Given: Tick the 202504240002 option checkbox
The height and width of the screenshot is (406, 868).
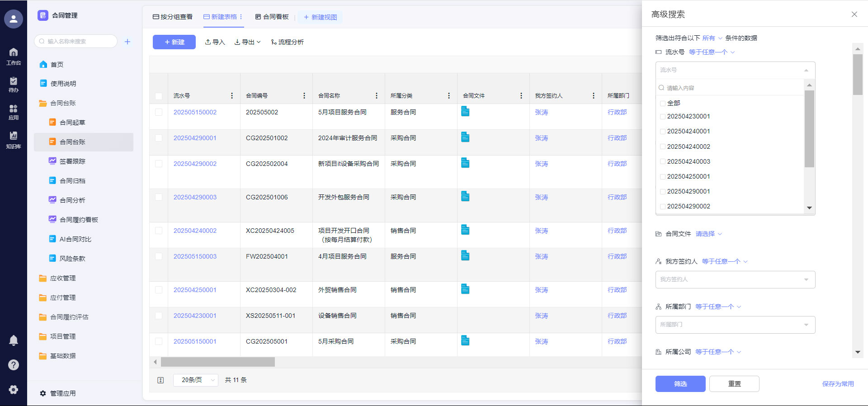Looking at the screenshot, I should [x=663, y=147].
